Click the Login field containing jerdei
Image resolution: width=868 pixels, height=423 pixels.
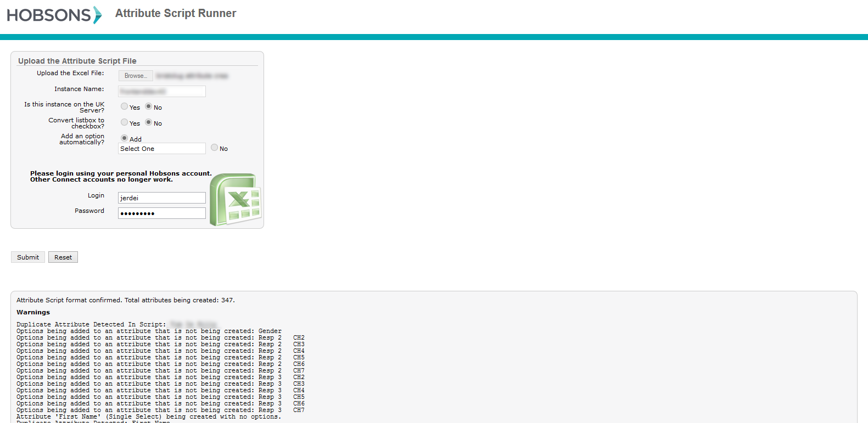[162, 198]
